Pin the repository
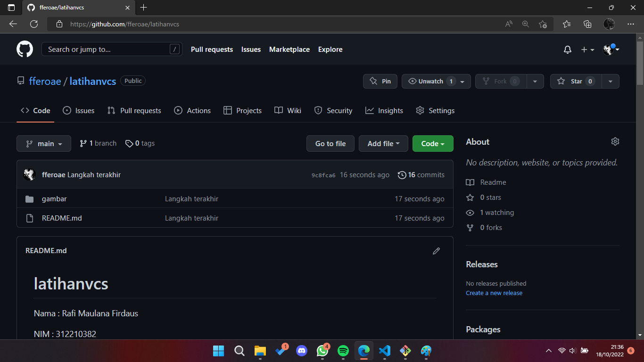 (x=380, y=81)
